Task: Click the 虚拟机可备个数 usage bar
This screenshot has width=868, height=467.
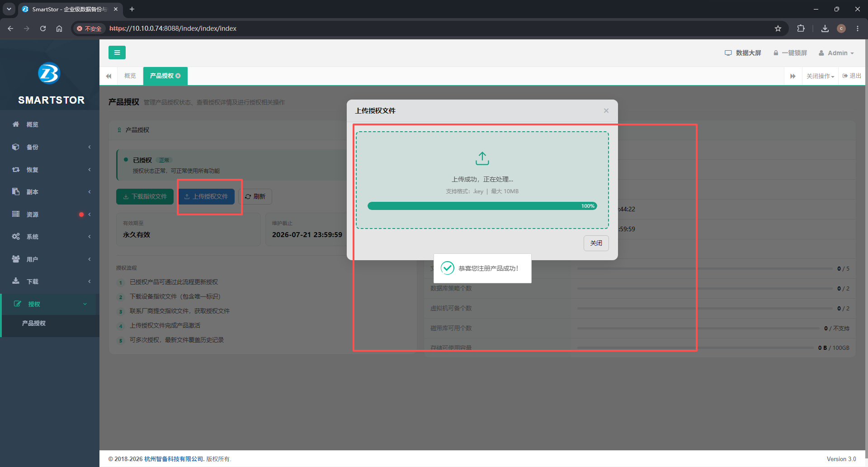Action: tap(705, 308)
